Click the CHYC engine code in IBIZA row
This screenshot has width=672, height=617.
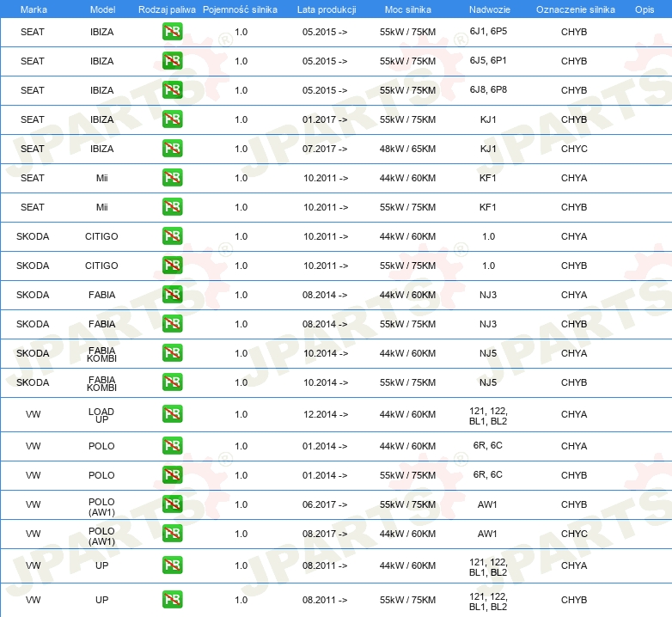pos(574,149)
